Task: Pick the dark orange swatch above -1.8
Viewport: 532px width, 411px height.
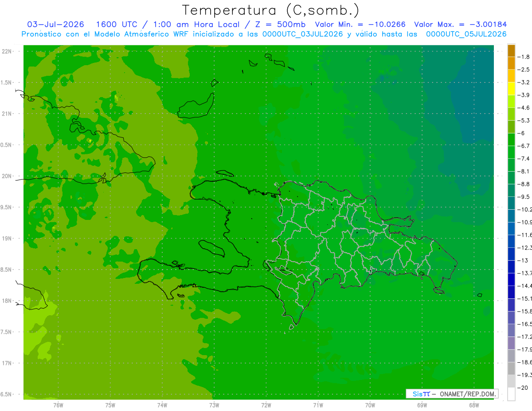Action: [512, 51]
